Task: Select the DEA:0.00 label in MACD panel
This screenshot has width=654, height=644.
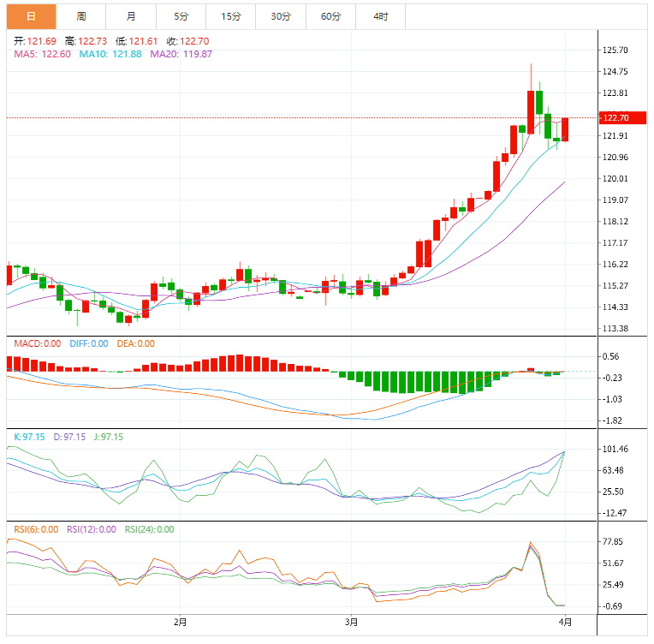Action: tap(134, 343)
